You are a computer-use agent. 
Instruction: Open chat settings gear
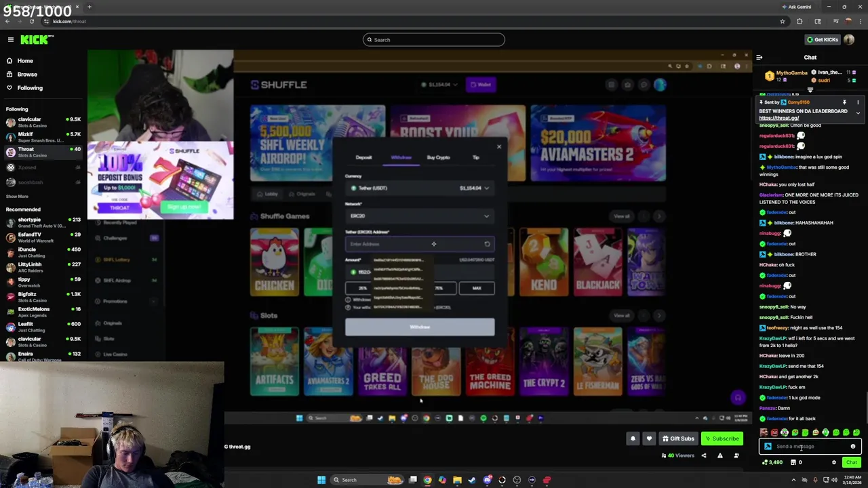(834, 462)
